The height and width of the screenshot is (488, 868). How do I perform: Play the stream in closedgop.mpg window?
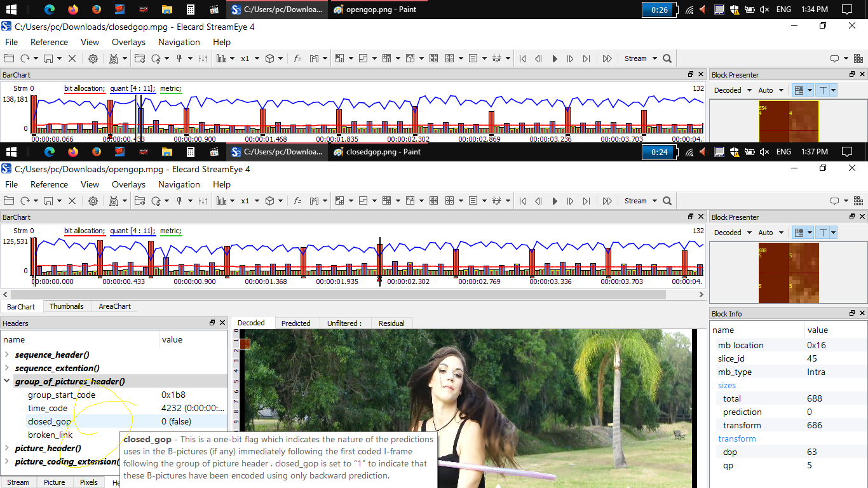(555, 58)
